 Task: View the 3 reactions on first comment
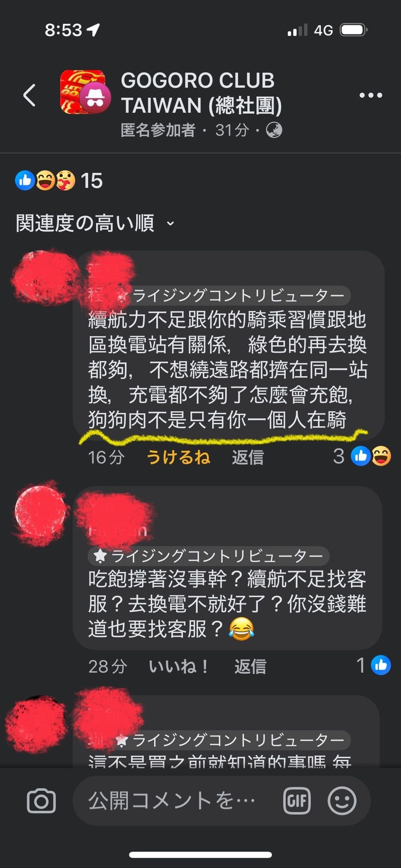[362, 456]
